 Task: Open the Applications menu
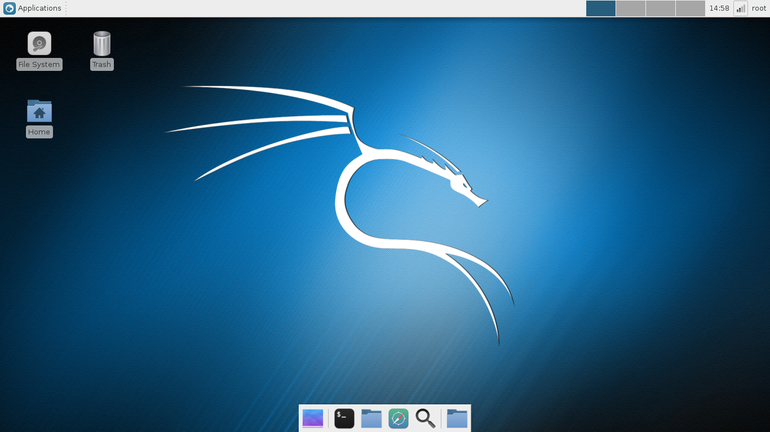click(32, 8)
